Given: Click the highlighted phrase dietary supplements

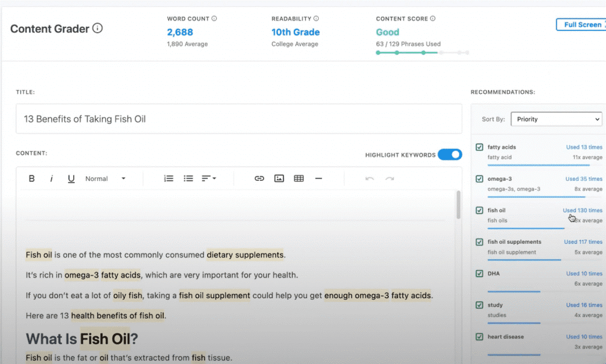Looking at the screenshot, I should pos(245,255).
